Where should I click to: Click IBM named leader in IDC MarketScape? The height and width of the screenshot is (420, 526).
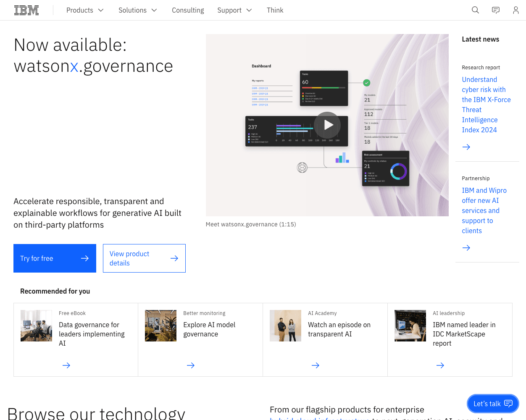(464, 334)
